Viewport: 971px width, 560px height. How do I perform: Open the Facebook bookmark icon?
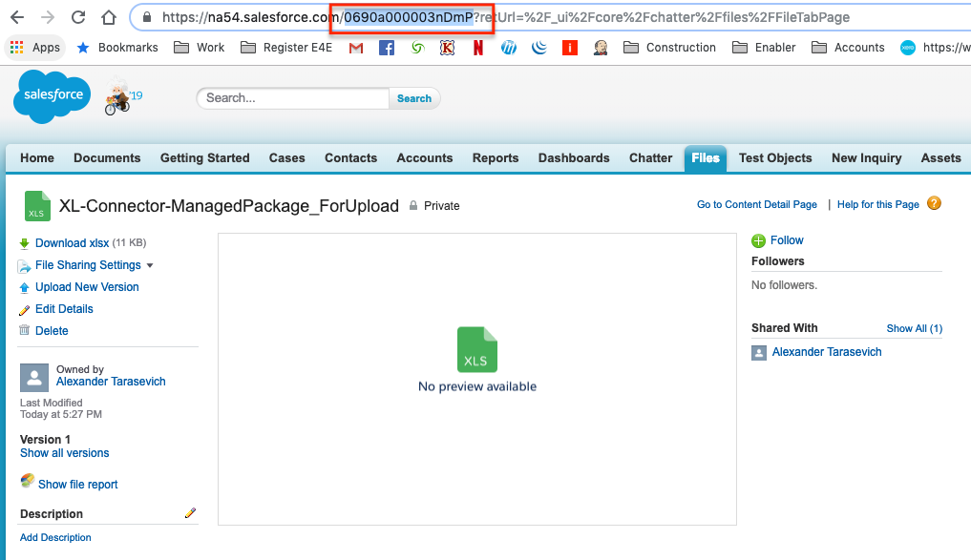387,48
